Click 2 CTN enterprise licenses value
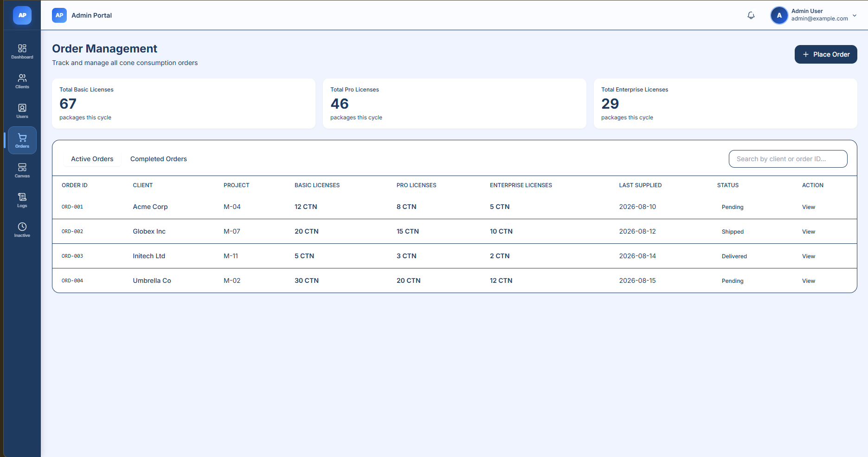 500,256
